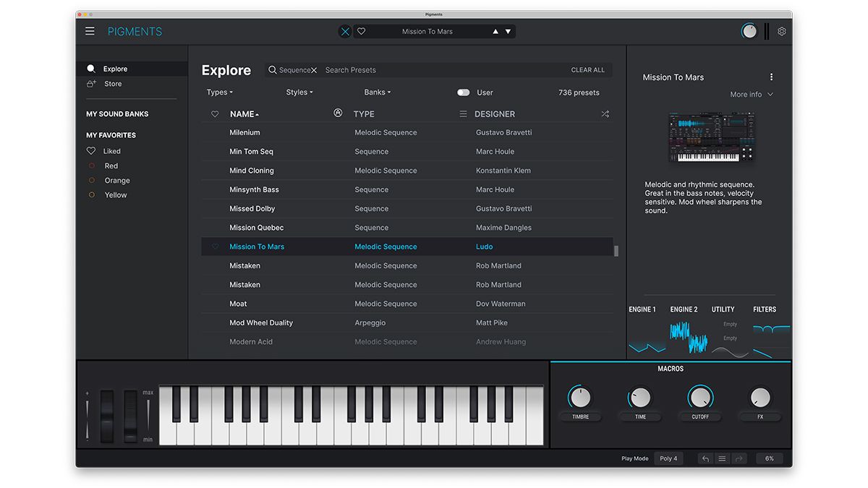The image size is (868, 488).
Task: Sort by the TYPE column header
Action: tap(363, 114)
